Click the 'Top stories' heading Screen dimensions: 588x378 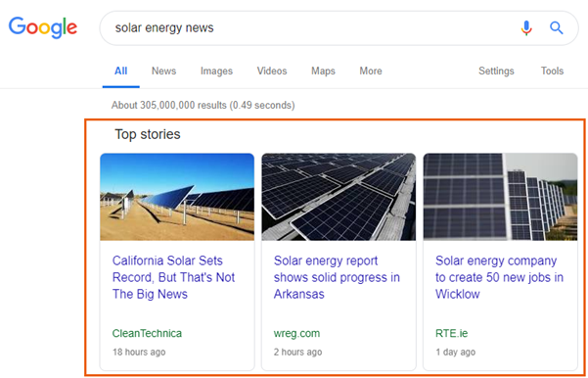(148, 134)
